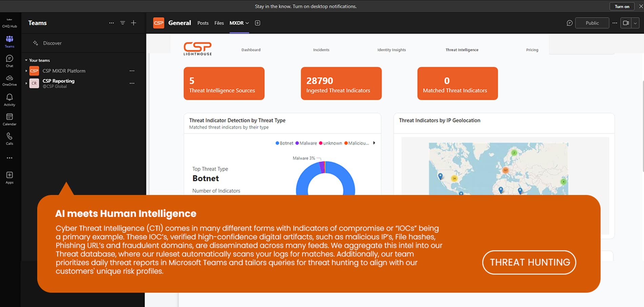Image resolution: width=644 pixels, height=307 pixels.
Task: Click the CSP General channel avatar
Action: pyautogui.click(x=159, y=23)
